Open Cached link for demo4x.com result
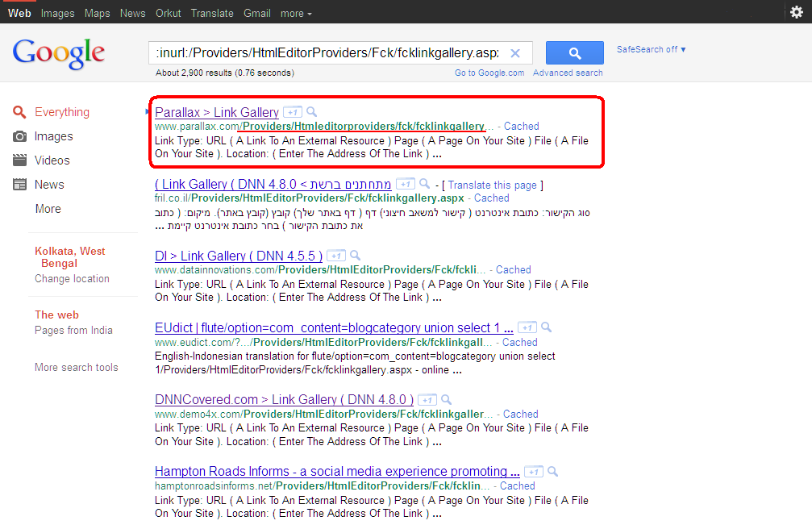 pos(520,415)
